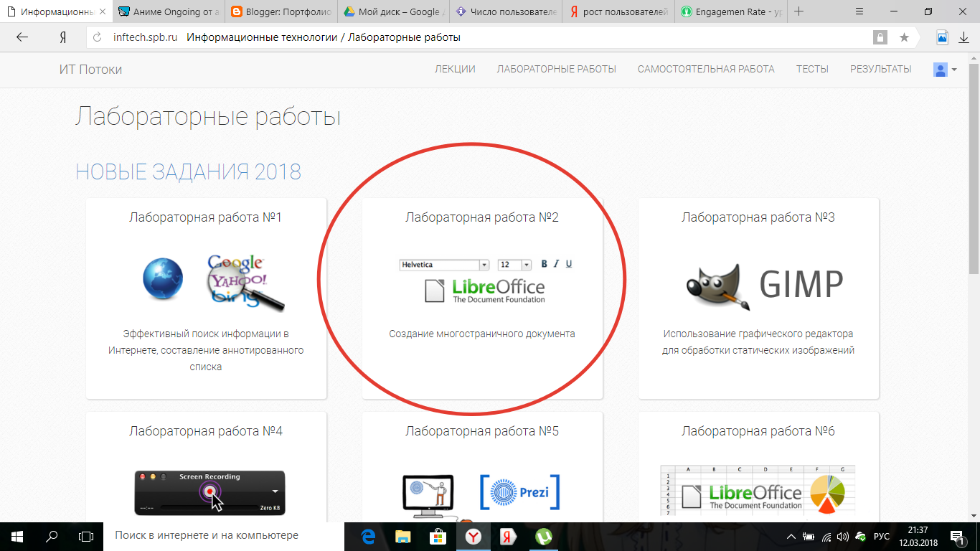Click the ИТ Потоки site logo
The image size is (980, 551).
pos(90,70)
